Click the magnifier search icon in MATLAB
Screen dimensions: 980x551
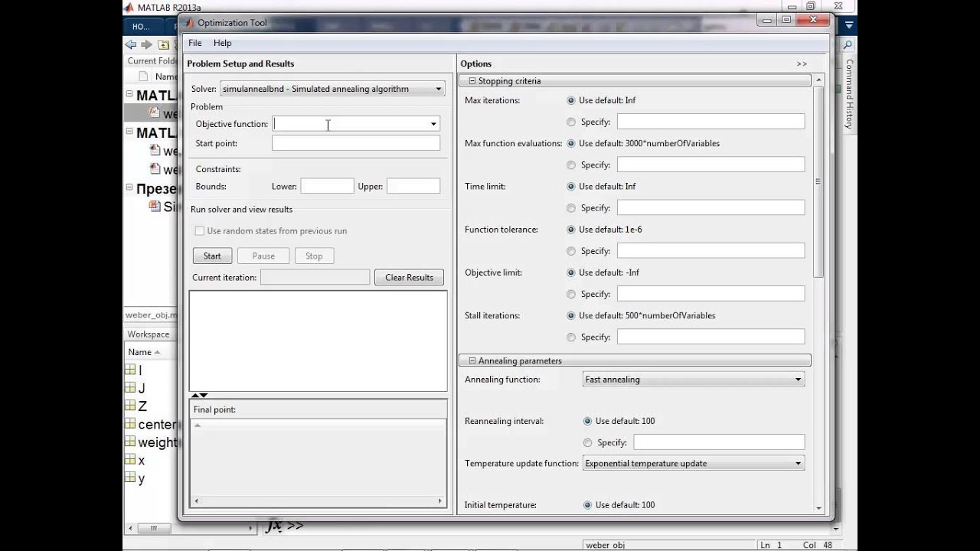point(848,45)
